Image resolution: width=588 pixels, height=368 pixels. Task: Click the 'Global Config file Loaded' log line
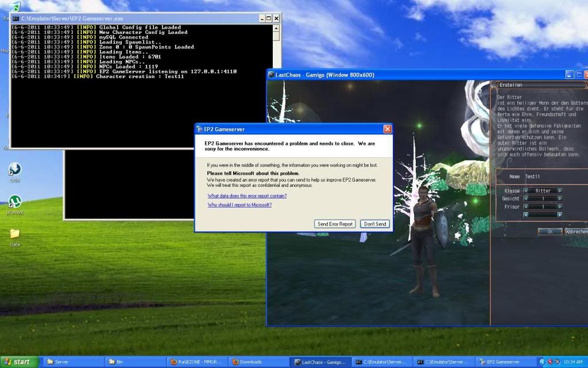(96, 28)
